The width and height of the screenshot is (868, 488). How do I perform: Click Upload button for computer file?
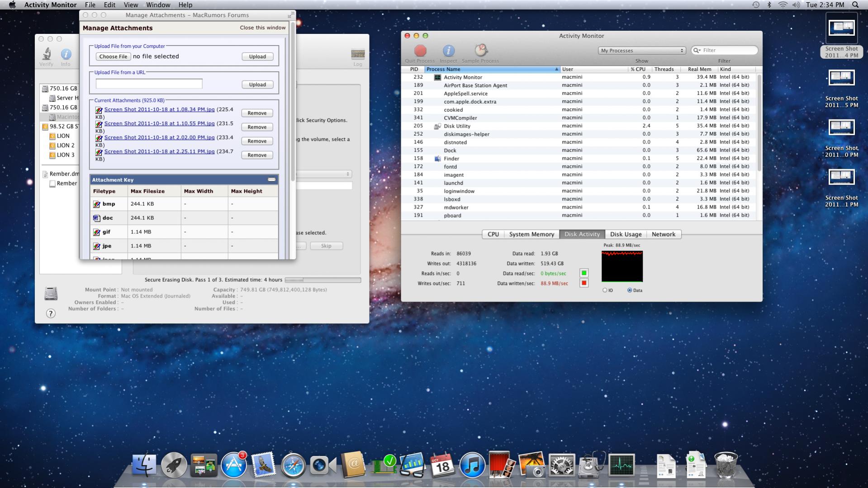pyautogui.click(x=257, y=57)
